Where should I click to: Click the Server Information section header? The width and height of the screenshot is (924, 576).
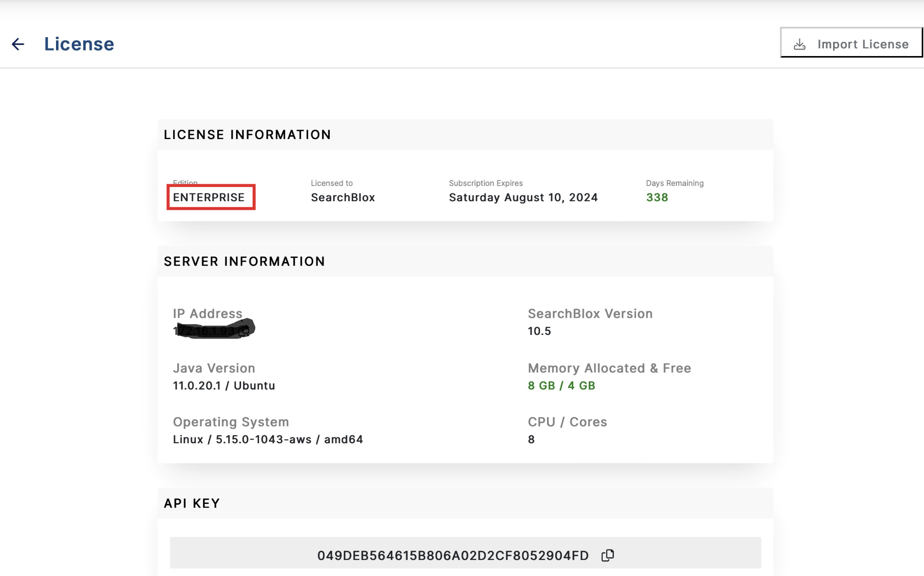point(244,261)
